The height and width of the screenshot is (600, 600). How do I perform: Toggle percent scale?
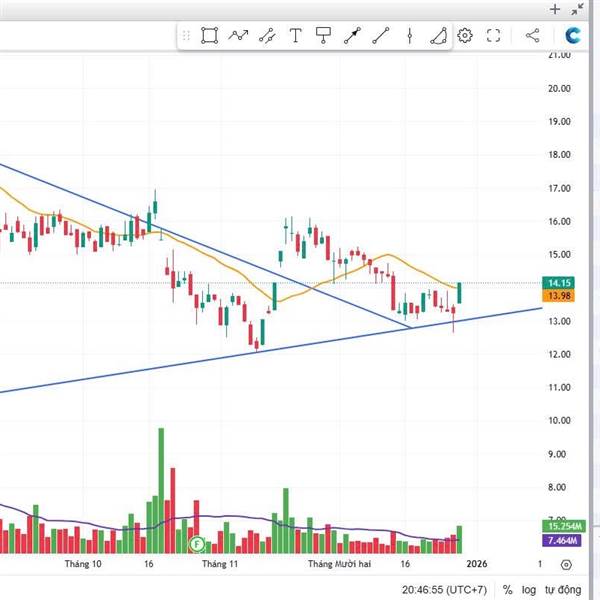[507, 590]
